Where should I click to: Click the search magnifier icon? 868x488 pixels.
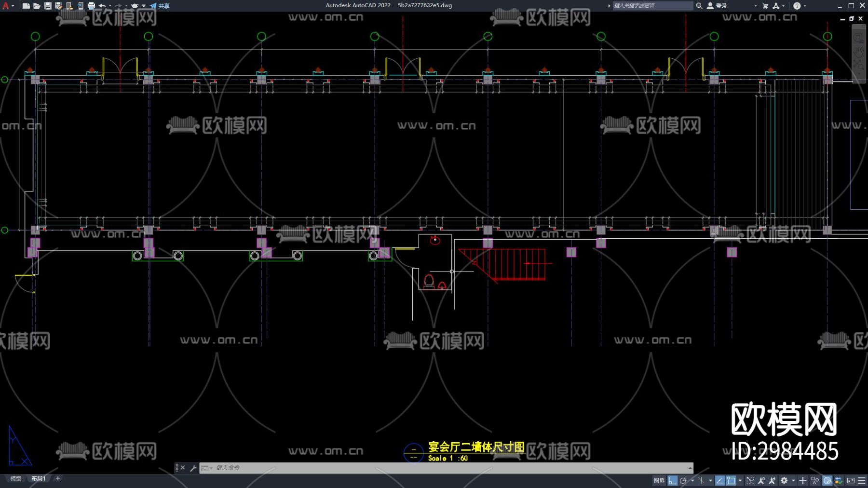[699, 6]
